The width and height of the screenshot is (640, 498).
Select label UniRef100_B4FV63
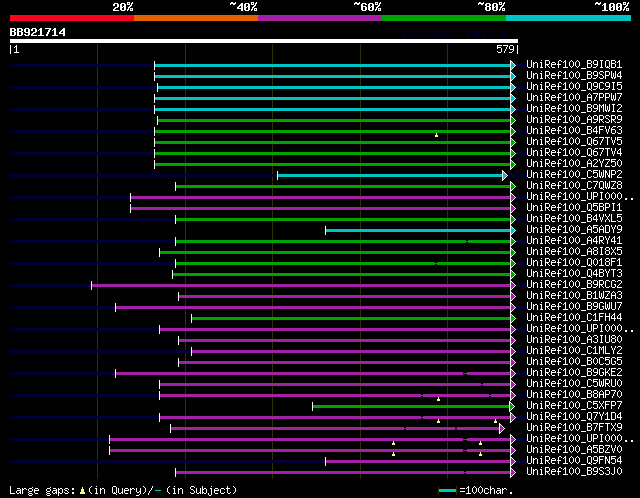[x=574, y=131]
